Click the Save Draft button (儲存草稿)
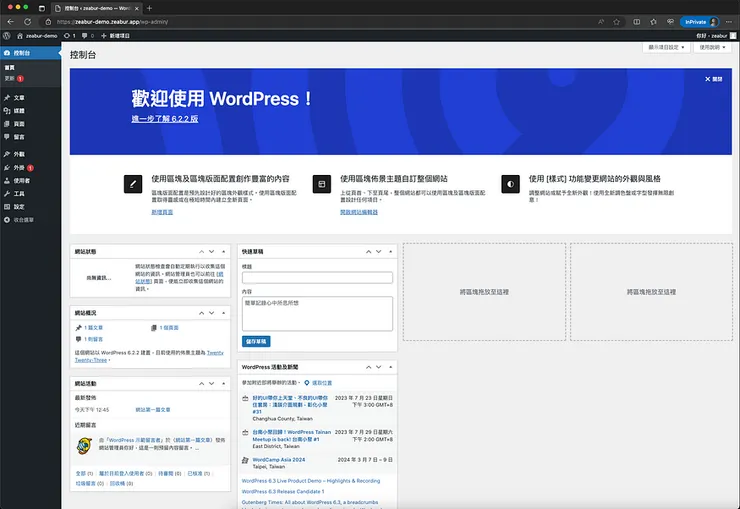 pos(256,341)
